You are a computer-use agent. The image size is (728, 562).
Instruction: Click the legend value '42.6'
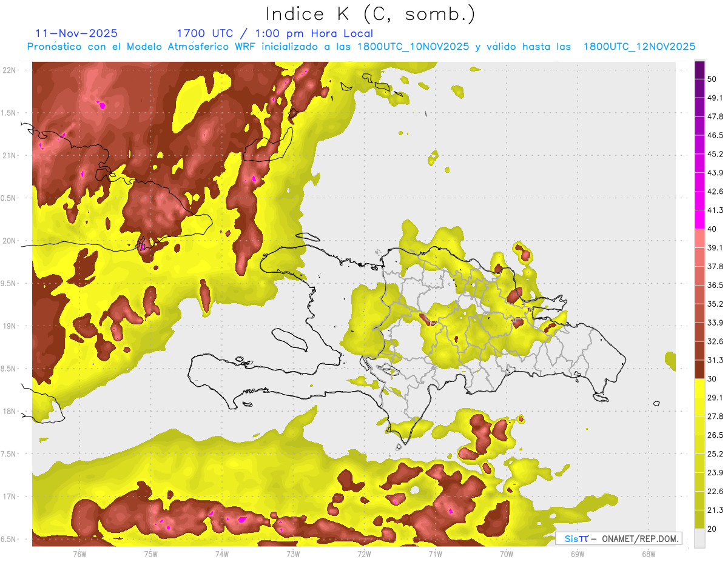(715, 192)
